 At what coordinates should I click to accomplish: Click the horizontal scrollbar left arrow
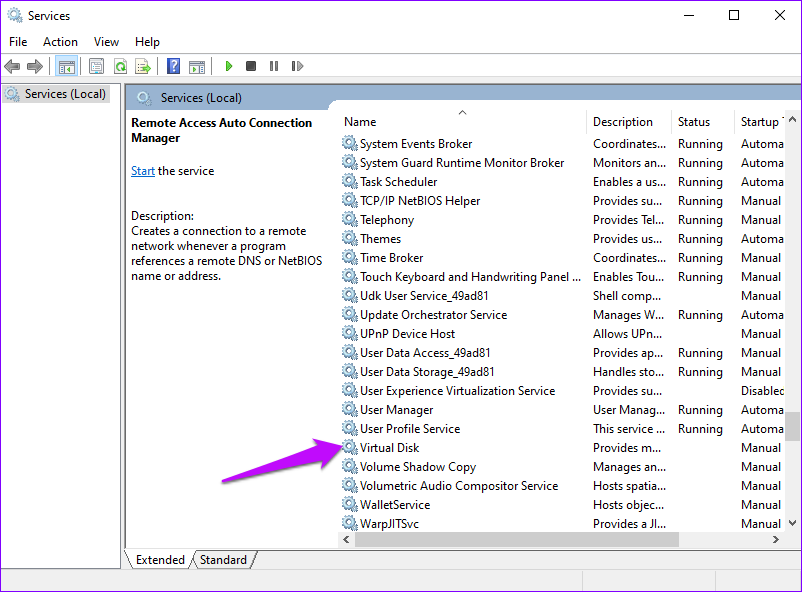coord(346,539)
